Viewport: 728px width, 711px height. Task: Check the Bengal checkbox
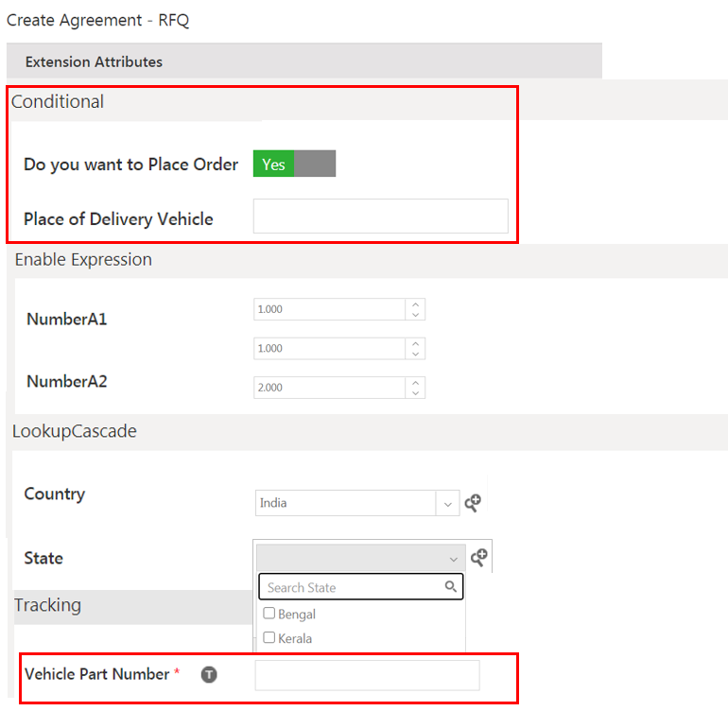click(x=269, y=614)
